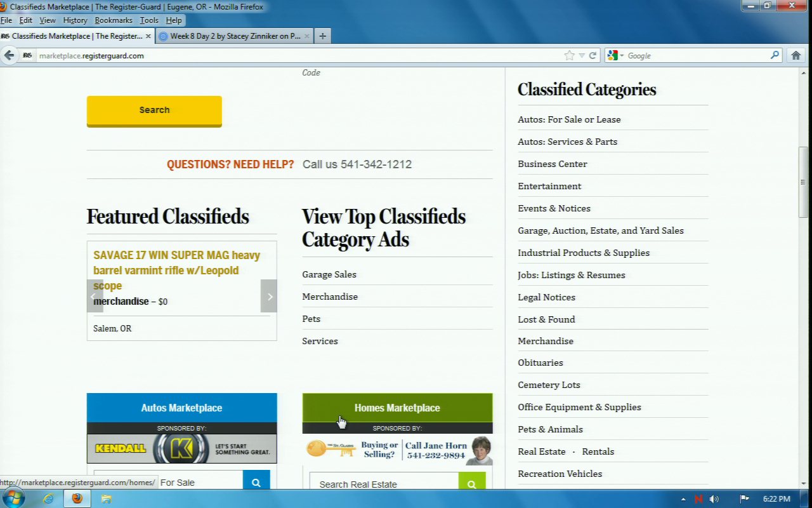Click the Search Real Estate input field
This screenshot has width=812, height=508.
click(x=384, y=484)
